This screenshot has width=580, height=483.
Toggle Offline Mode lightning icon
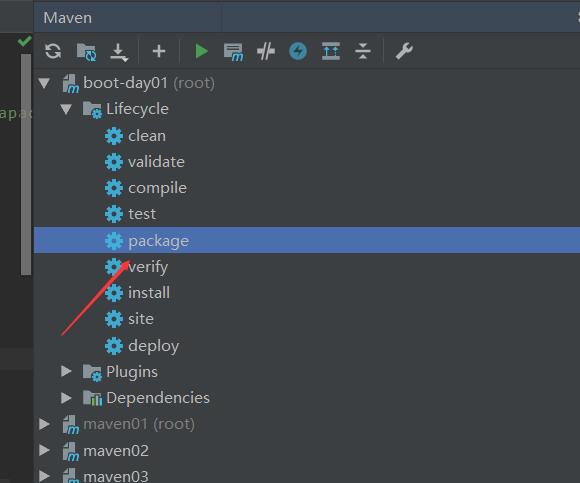point(298,51)
